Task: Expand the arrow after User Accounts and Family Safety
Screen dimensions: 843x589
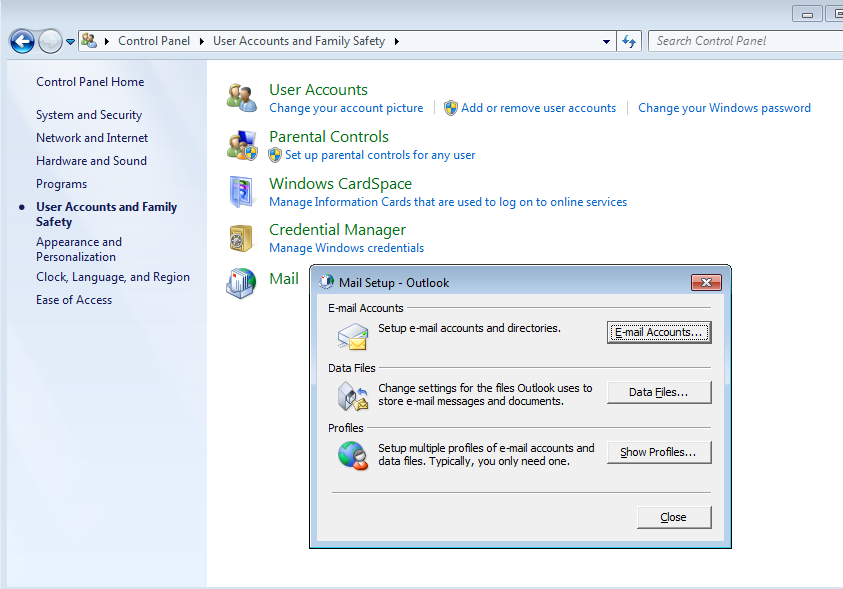Action: click(397, 41)
